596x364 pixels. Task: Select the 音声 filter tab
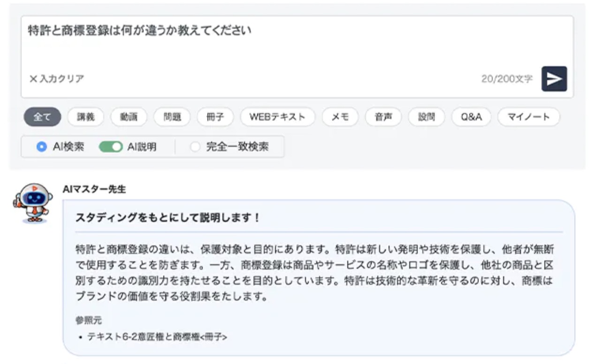click(x=383, y=117)
